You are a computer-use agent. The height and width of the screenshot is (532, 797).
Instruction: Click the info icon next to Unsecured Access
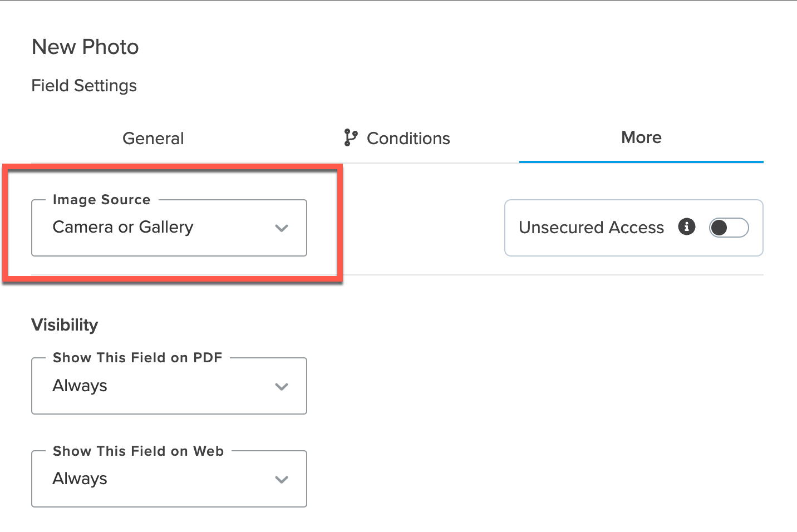[687, 226]
